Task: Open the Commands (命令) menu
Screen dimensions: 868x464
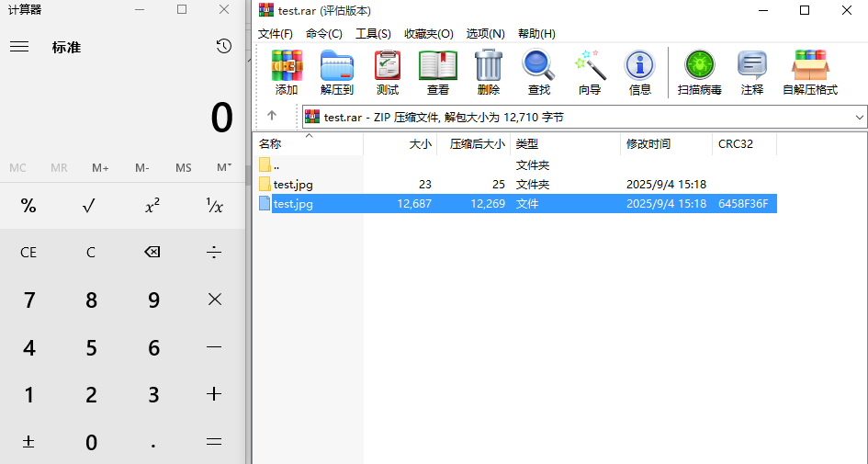Action: pyautogui.click(x=324, y=34)
